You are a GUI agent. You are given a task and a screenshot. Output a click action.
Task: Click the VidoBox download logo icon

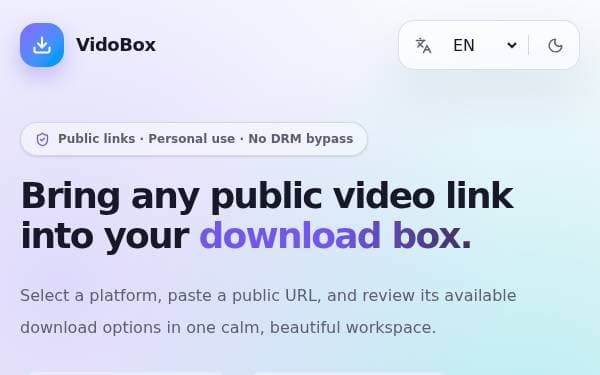pyautogui.click(x=42, y=45)
